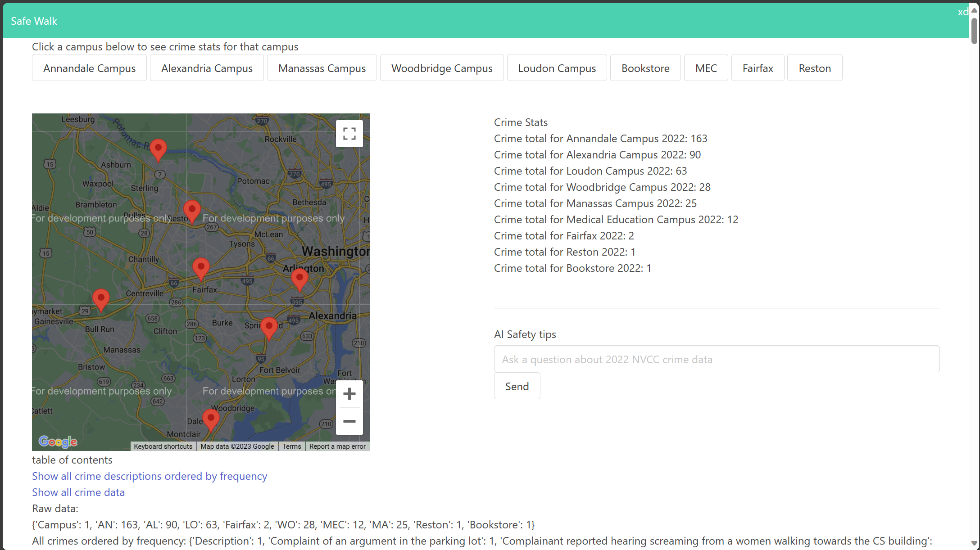
Task: Open the Google logo on the map
Action: pyautogui.click(x=58, y=442)
